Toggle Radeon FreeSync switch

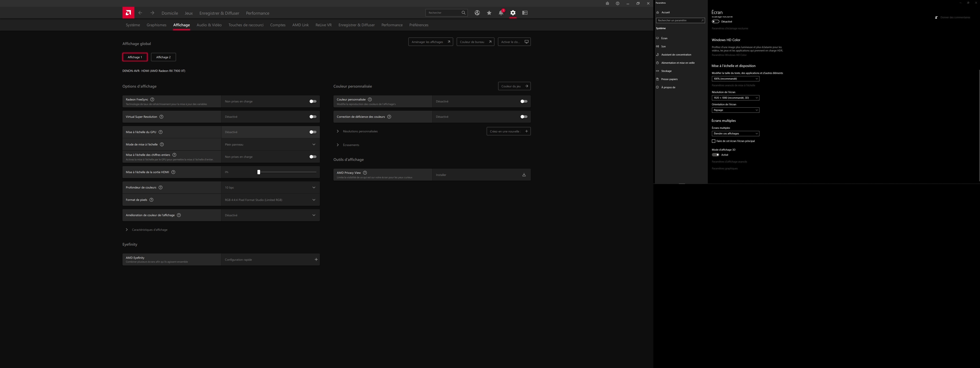tap(313, 101)
